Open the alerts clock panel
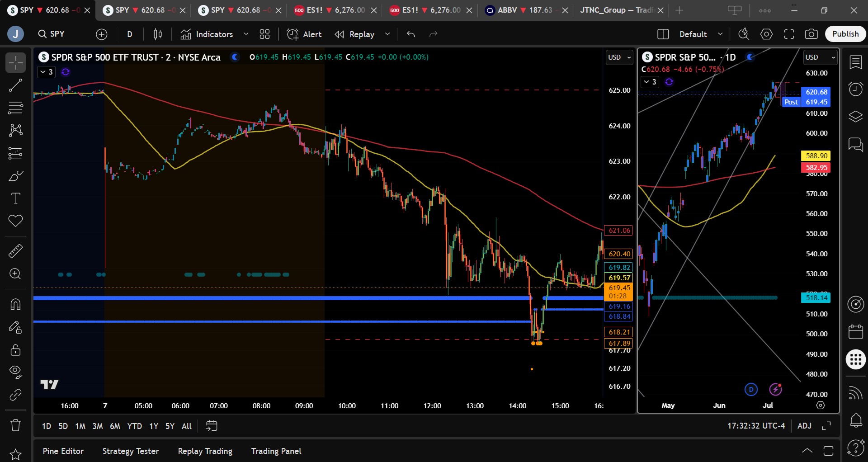Viewport: 868px width, 462px height. [855, 89]
